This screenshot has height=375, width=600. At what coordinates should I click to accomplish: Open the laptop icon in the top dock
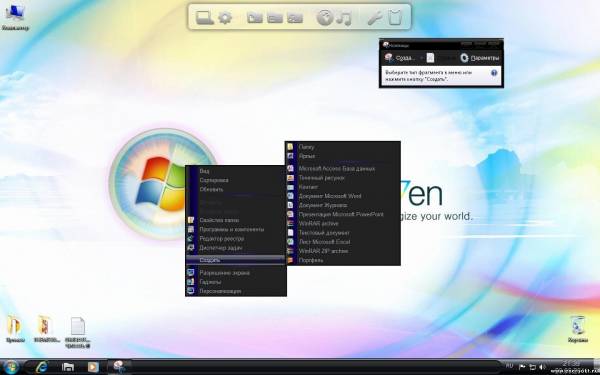204,18
